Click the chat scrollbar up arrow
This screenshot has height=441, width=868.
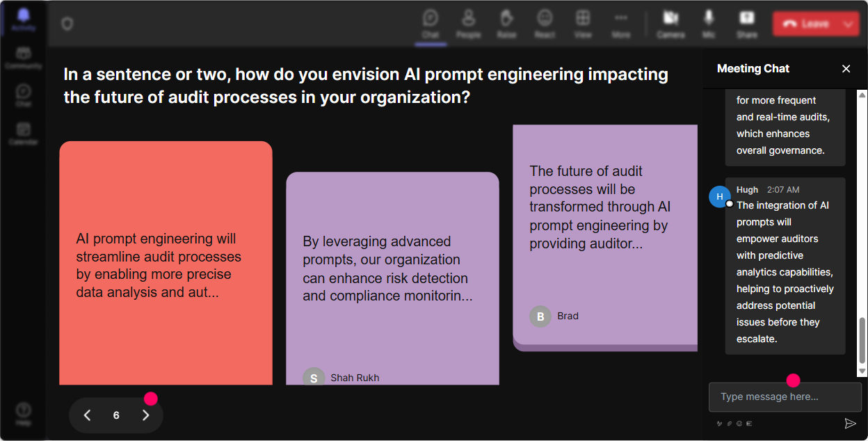tap(862, 95)
